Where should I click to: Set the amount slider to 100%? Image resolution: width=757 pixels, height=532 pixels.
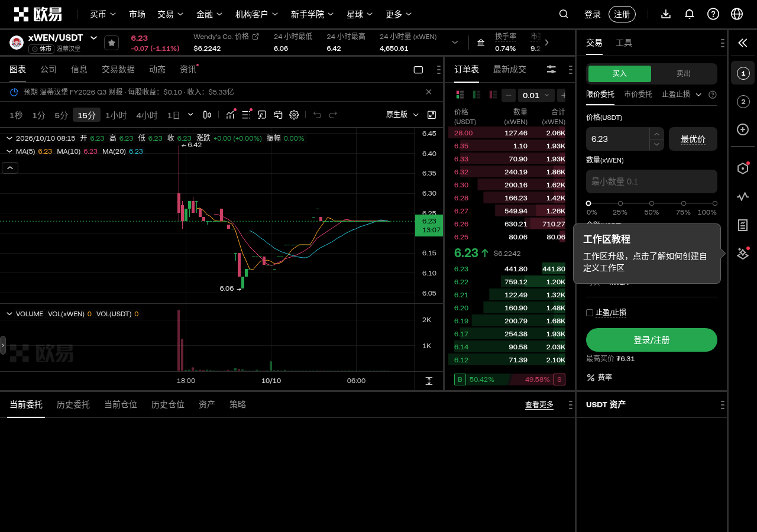(x=715, y=203)
